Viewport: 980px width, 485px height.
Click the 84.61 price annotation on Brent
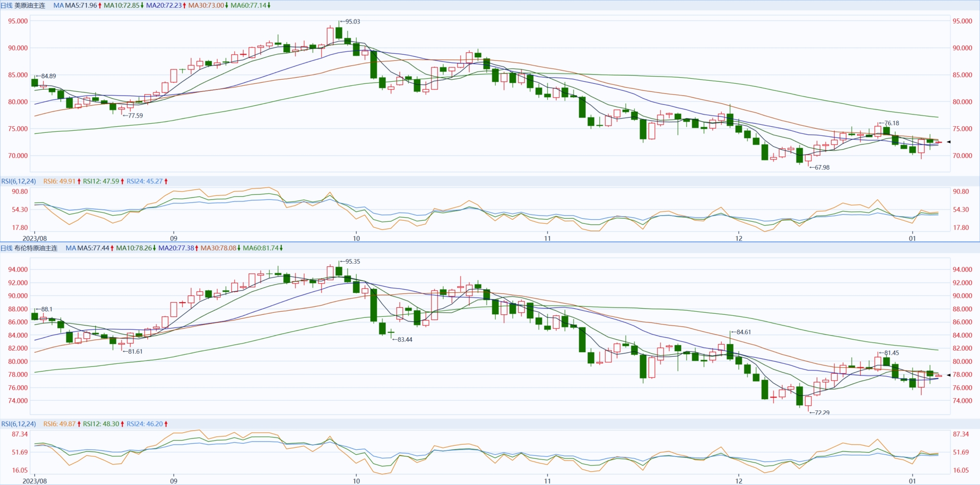[741, 332]
